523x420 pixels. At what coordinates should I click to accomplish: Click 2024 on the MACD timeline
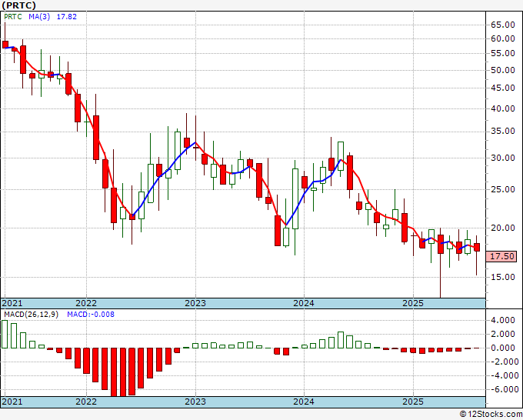coord(304,402)
